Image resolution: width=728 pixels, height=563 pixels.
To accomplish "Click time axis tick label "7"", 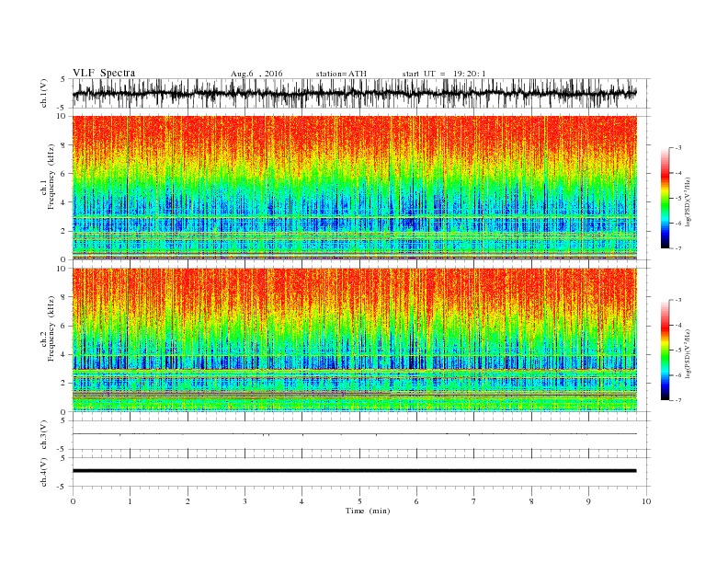I will click(474, 501).
